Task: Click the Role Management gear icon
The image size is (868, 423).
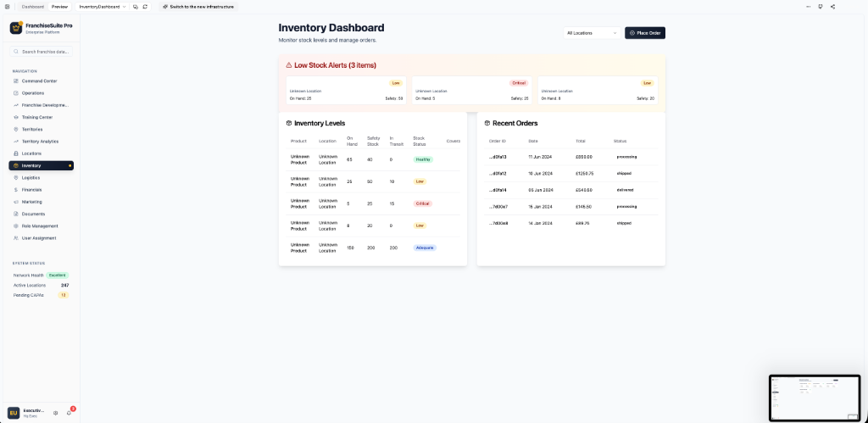Action: tap(16, 225)
